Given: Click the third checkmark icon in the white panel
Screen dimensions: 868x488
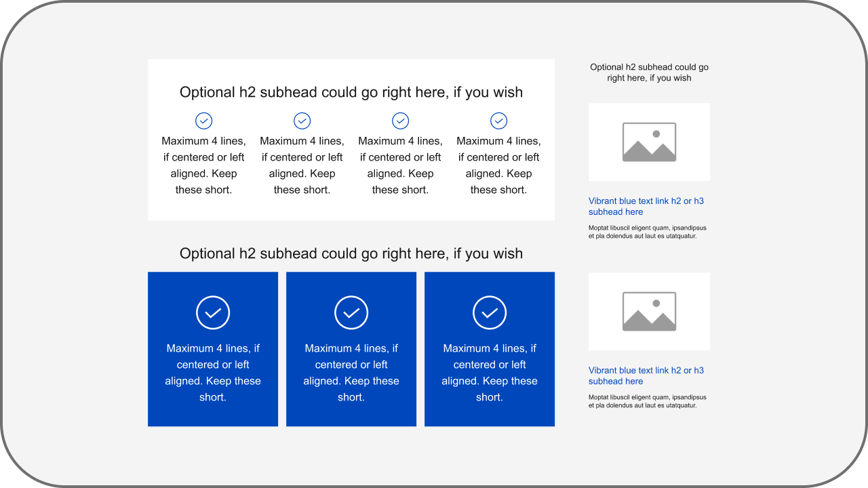Looking at the screenshot, I should 400,121.
